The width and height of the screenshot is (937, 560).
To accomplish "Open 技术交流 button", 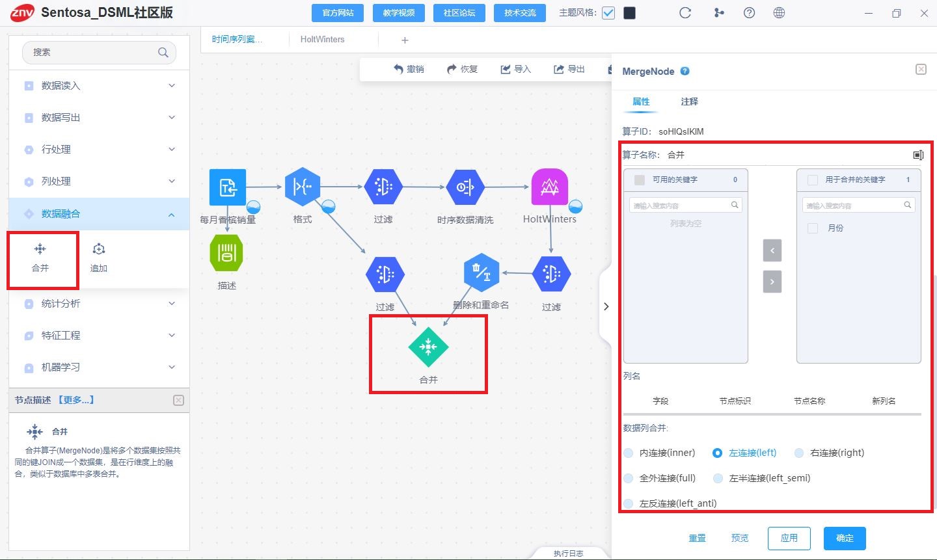I will 520,13.
